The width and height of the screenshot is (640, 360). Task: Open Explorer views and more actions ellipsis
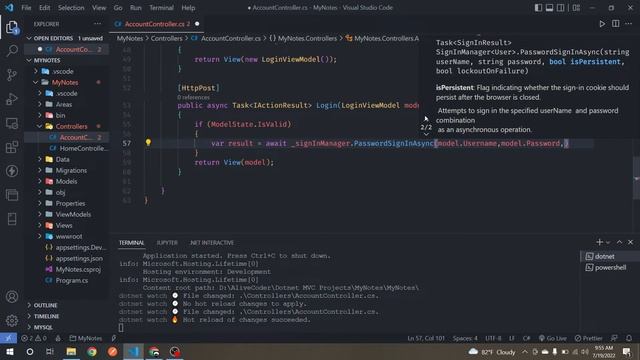[x=98, y=24]
